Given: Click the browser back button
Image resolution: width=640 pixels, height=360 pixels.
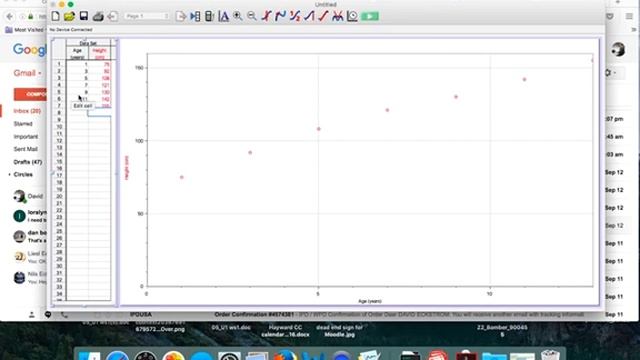Looking at the screenshot, I should coord(10,16).
